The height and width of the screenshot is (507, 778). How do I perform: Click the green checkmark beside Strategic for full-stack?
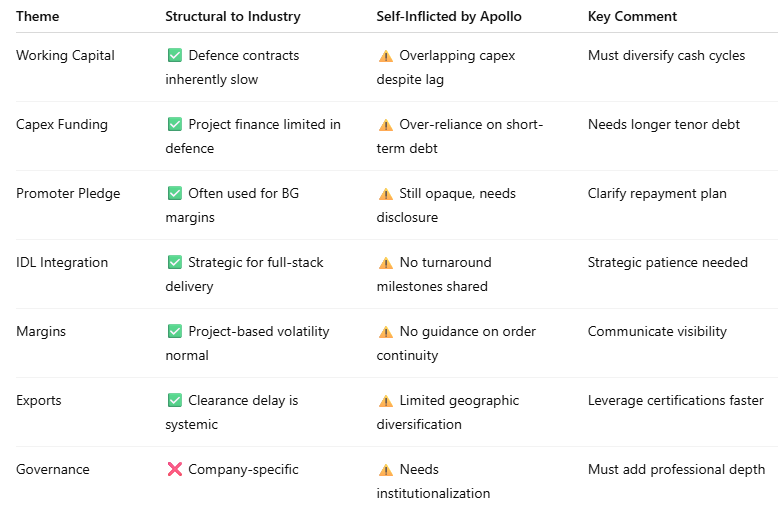tap(175, 263)
